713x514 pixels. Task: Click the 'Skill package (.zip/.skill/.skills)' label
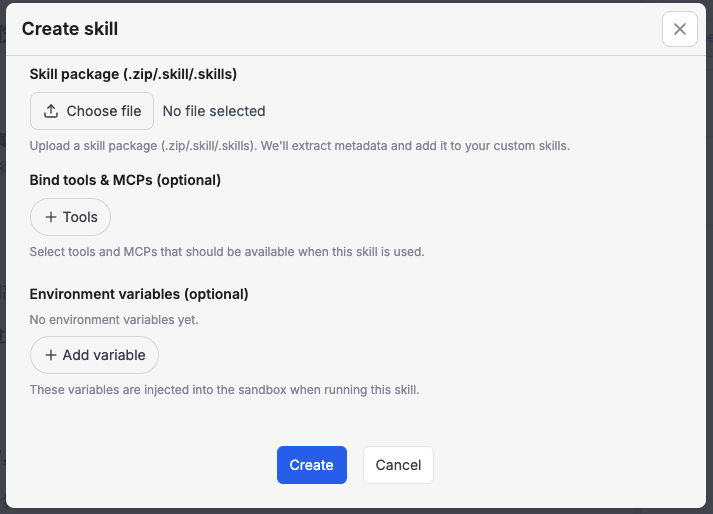point(133,73)
